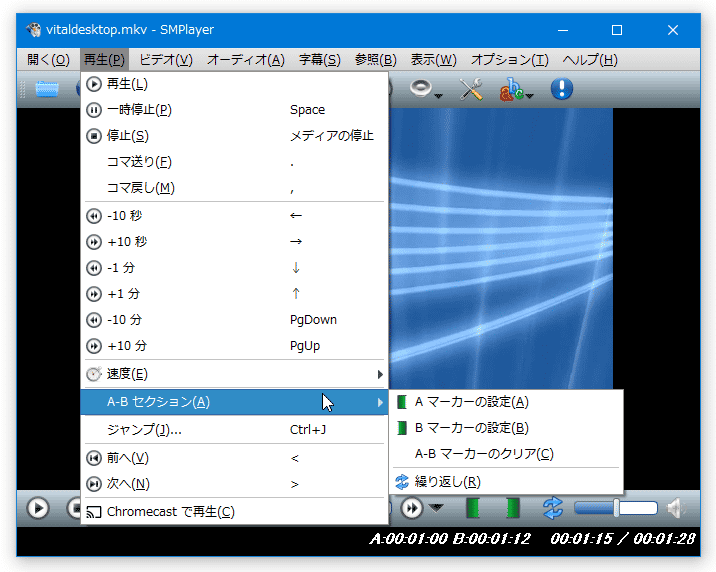The image size is (716, 572).
Task: Mute audio with speaker icon
Action: click(676, 508)
